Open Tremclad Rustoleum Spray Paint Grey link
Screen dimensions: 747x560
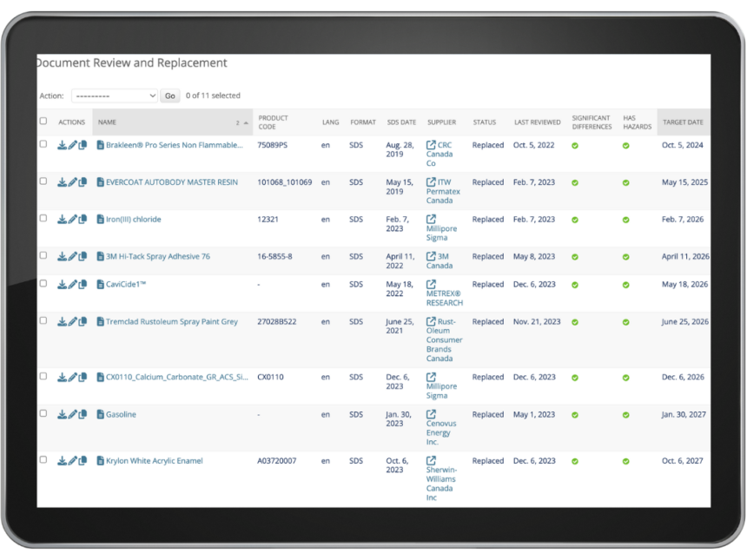coord(171,322)
